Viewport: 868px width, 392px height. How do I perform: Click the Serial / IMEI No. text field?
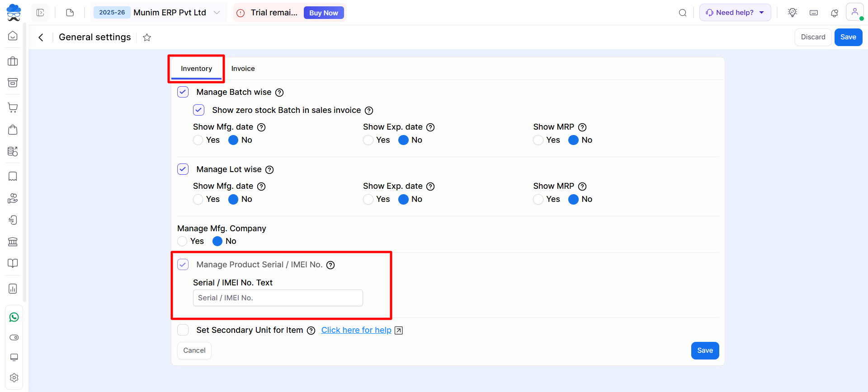point(278,298)
